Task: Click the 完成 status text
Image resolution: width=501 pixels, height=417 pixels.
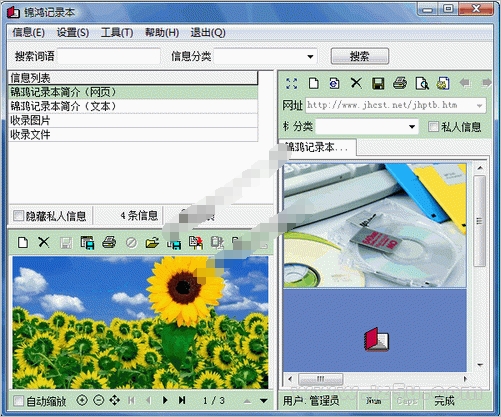Action: click(x=444, y=401)
